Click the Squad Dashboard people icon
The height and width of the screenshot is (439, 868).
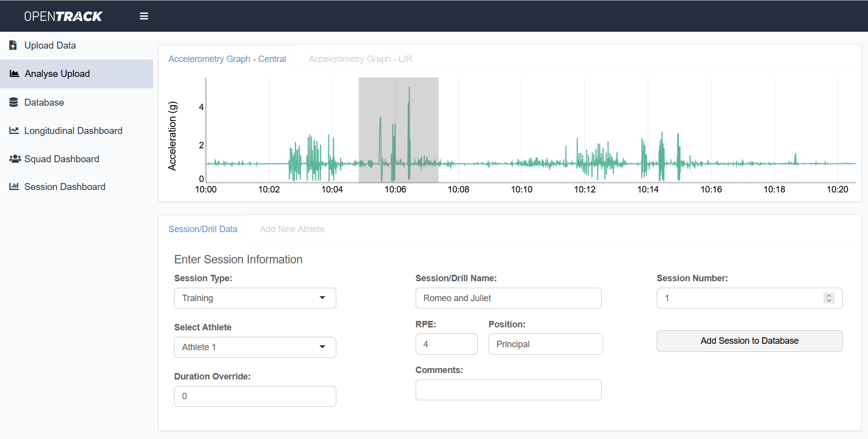15,159
